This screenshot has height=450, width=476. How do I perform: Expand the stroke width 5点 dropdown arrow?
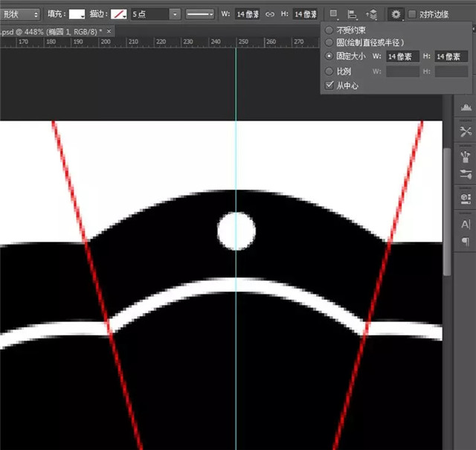174,14
